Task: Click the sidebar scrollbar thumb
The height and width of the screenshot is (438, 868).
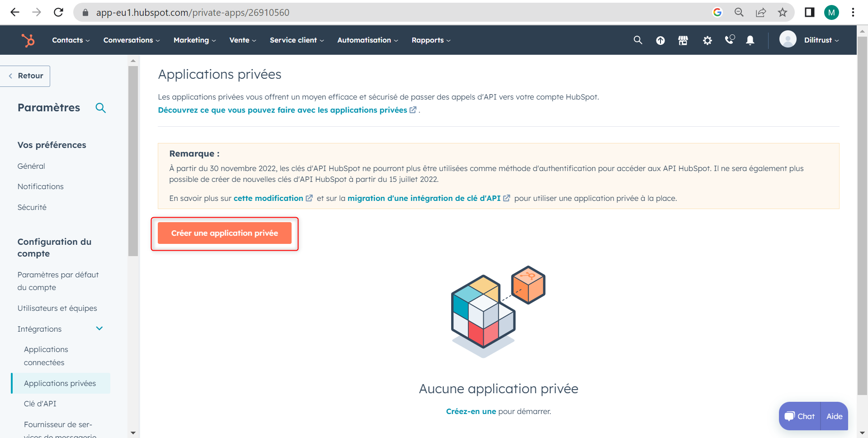Action: [133, 161]
